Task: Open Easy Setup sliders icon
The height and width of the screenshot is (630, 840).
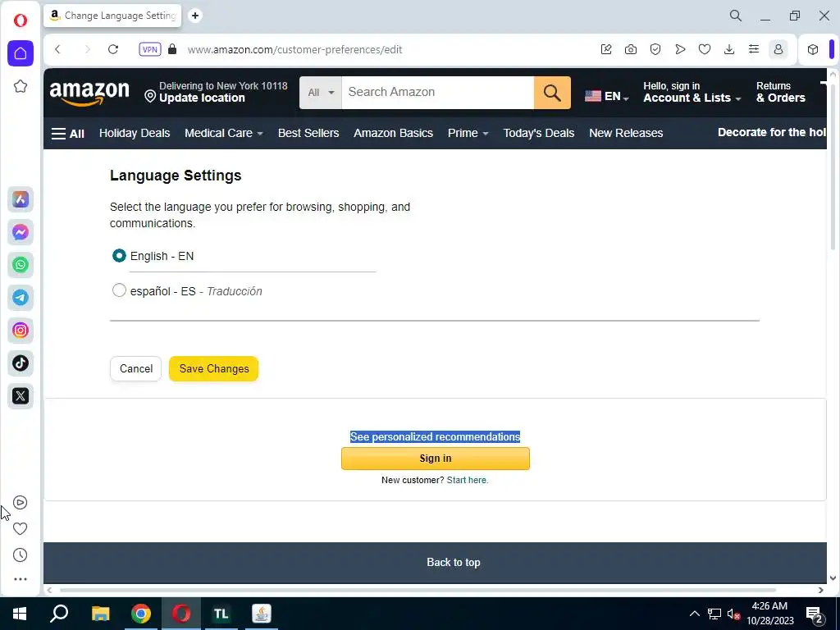Action: pyautogui.click(x=754, y=49)
